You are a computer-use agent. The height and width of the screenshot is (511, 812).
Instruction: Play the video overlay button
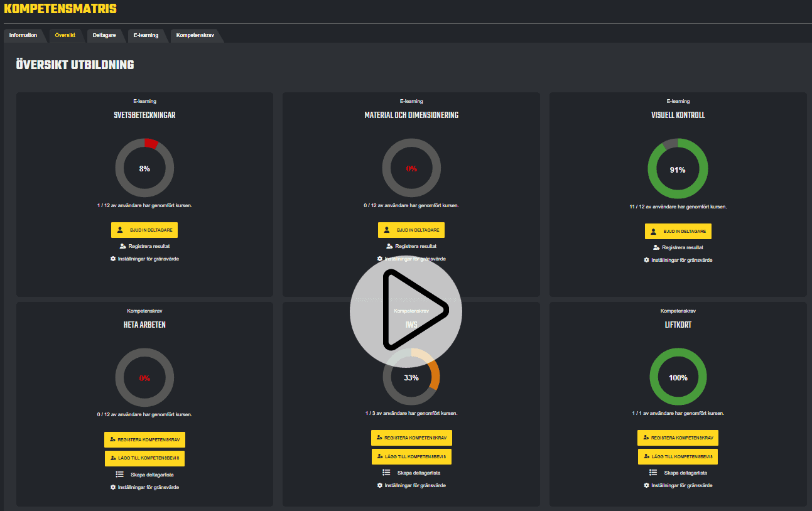pos(405,309)
